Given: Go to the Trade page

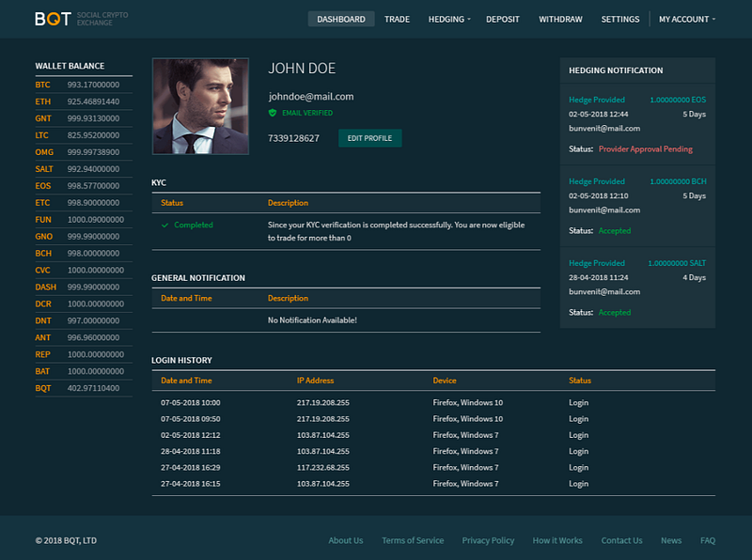Looking at the screenshot, I should [397, 19].
